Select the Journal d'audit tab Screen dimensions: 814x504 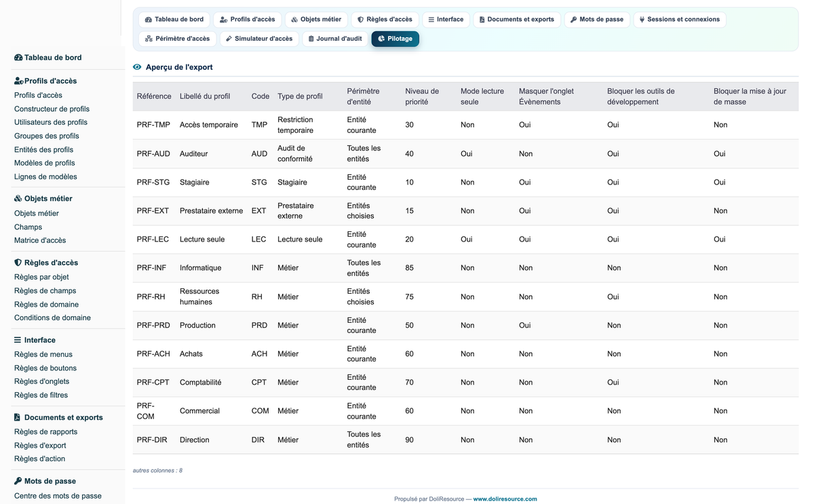(335, 39)
